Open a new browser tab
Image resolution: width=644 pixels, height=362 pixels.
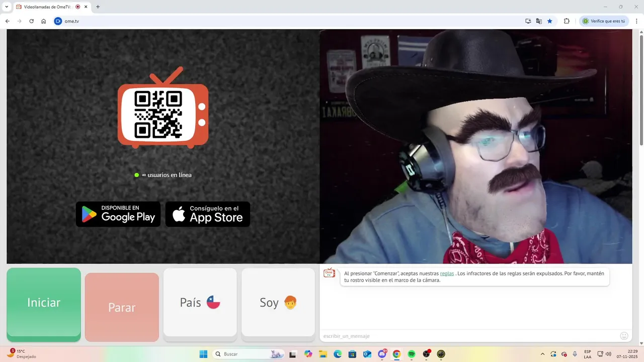click(98, 7)
